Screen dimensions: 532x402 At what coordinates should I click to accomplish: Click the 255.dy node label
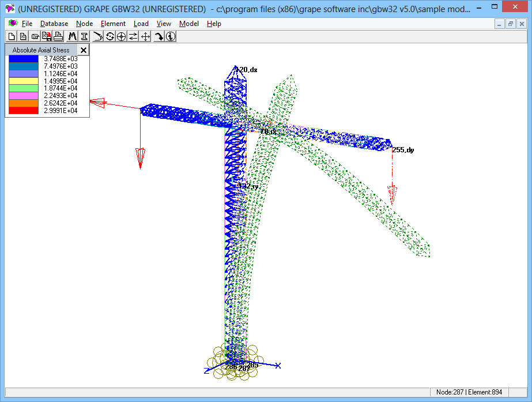[403, 150]
